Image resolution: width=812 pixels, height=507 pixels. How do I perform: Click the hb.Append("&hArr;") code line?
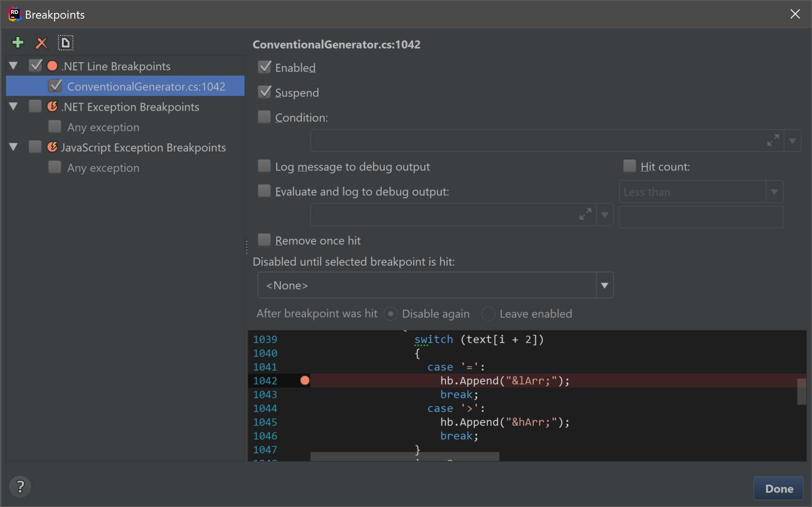[505, 422]
